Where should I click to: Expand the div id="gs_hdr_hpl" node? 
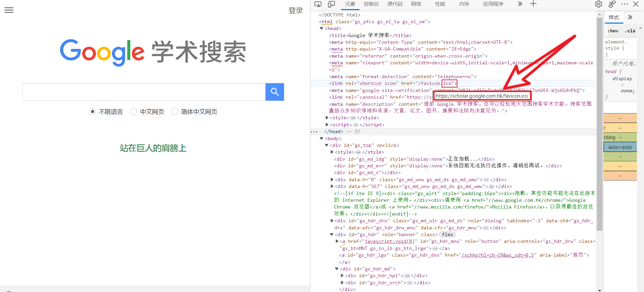(342, 276)
